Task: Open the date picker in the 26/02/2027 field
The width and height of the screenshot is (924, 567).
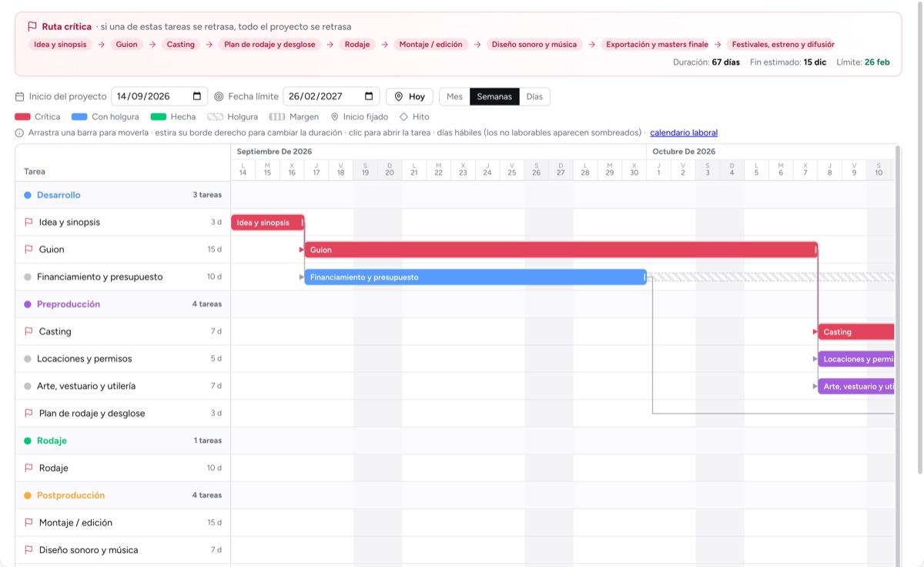Action: (369, 96)
